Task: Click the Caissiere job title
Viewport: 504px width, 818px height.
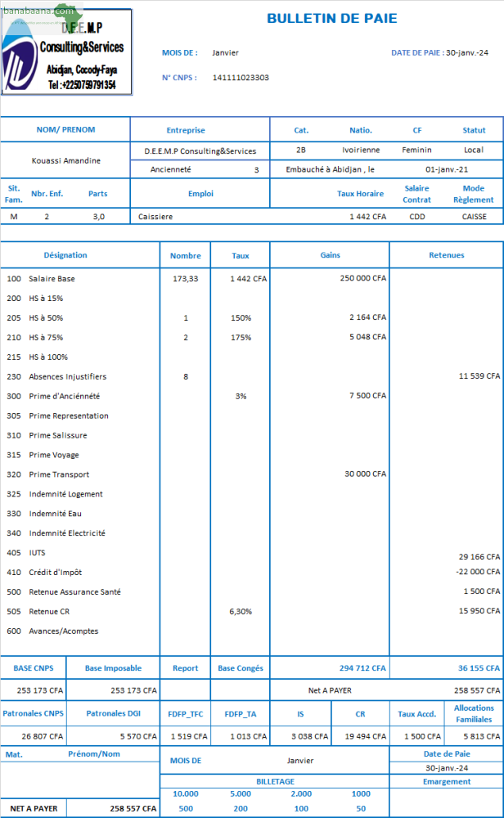Action: (155, 217)
